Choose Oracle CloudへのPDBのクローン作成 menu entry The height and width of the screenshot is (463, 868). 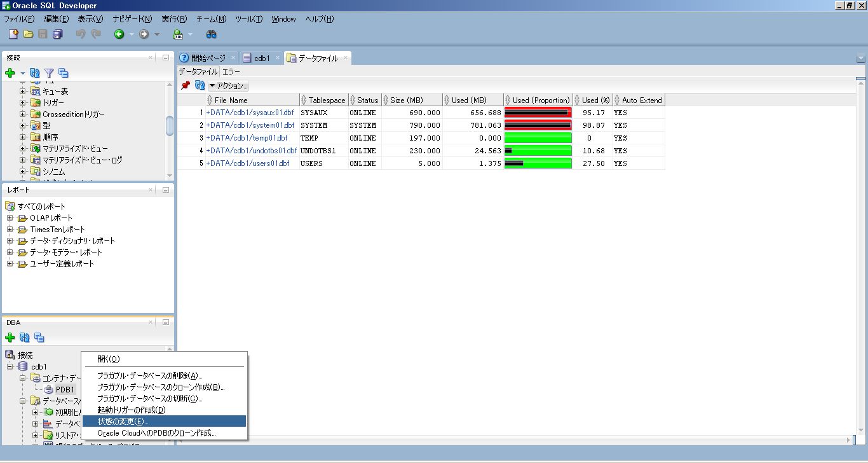164,432
